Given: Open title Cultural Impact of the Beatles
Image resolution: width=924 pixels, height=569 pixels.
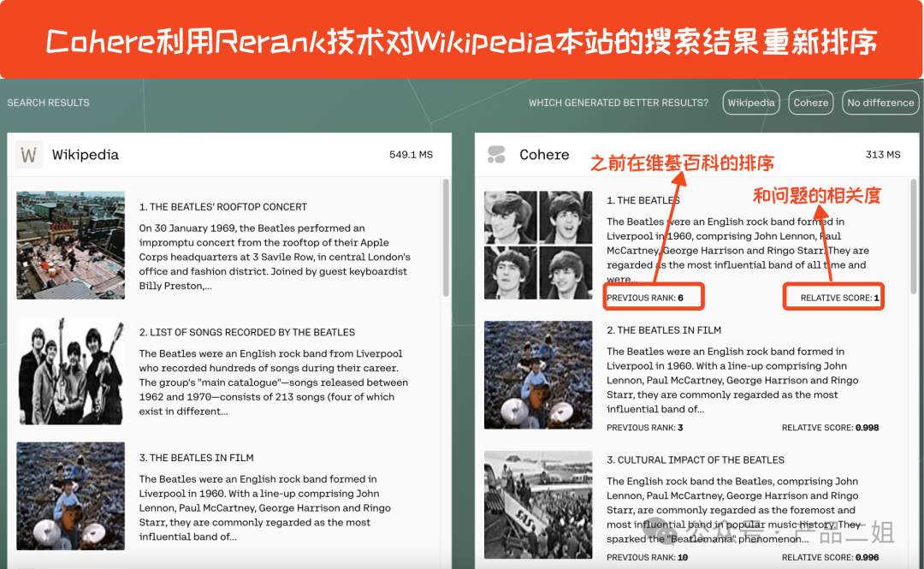Looking at the screenshot, I should click(x=696, y=460).
